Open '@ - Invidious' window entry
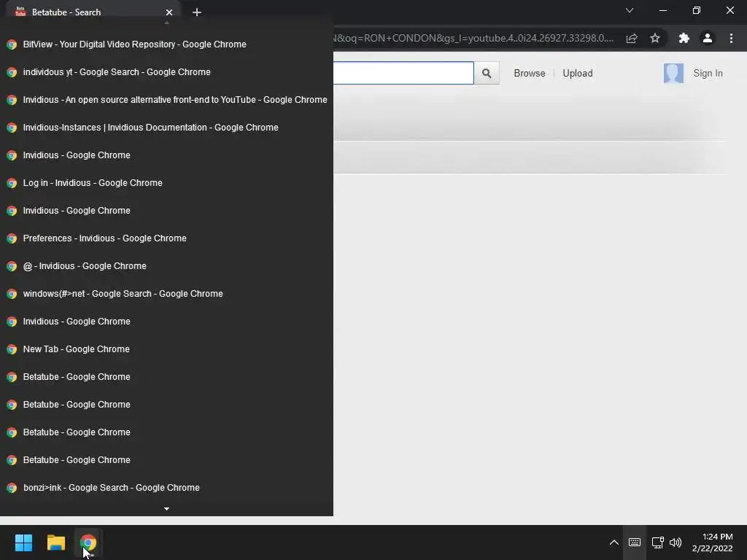The height and width of the screenshot is (560, 747). tap(166, 265)
